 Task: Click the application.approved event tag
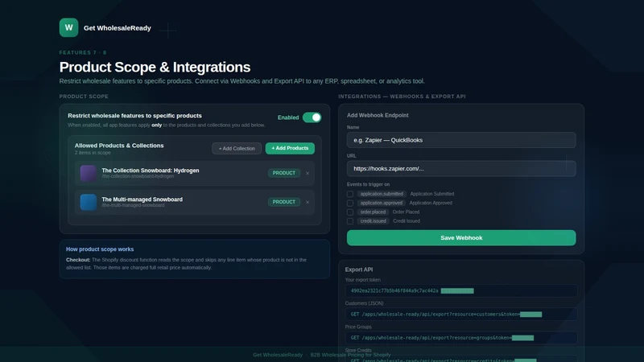(x=381, y=203)
